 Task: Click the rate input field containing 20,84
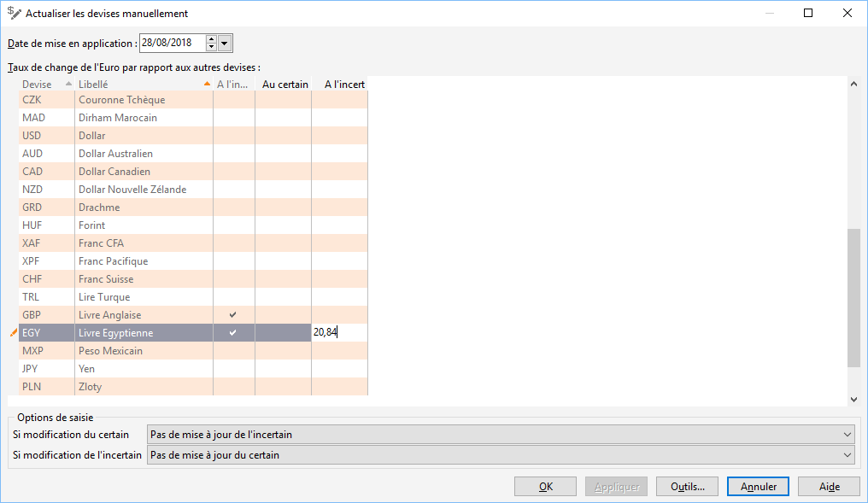[x=339, y=332]
